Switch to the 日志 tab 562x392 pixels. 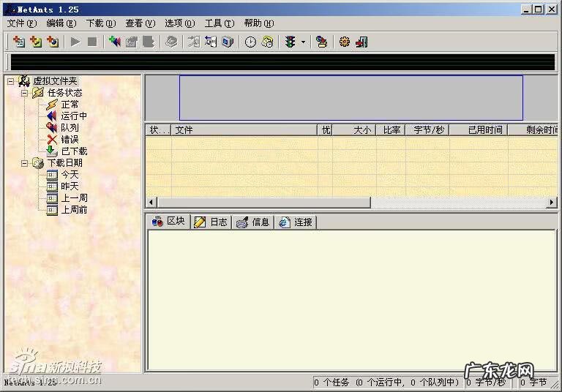pos(211,222)
